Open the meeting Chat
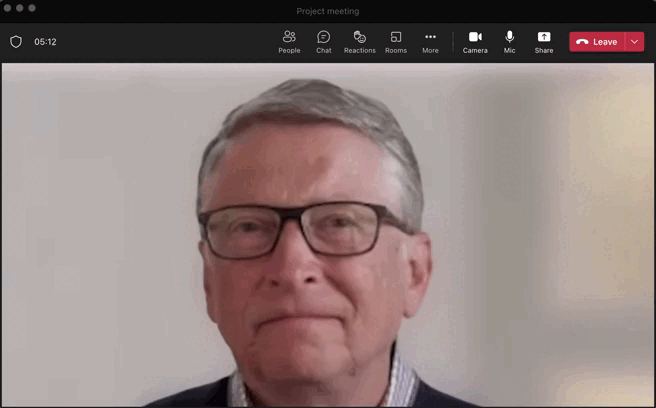The height and width of the screenshot is (408, 656). click(x=323, y=42)
